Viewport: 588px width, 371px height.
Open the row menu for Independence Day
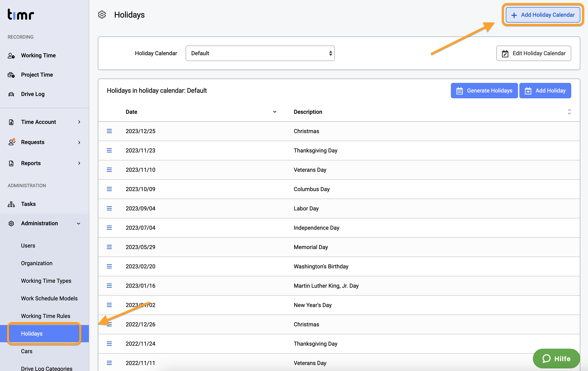click(x=109, y=228)
